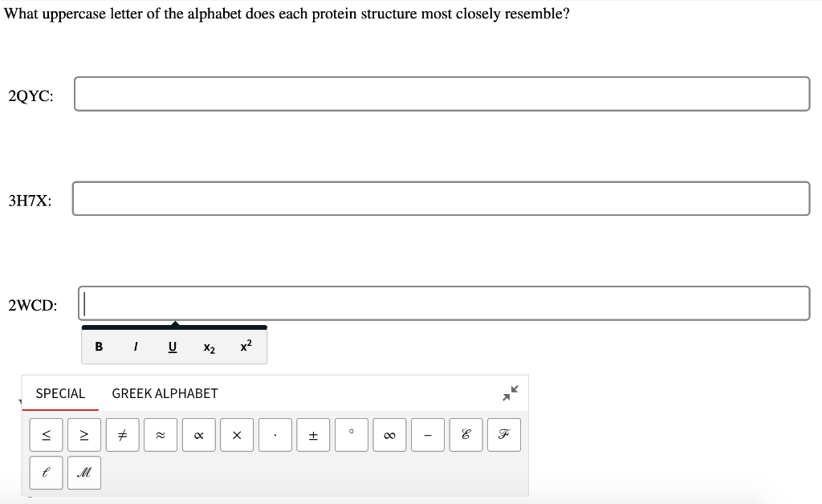
Task: Click the 3H7X answer field
Action: [440, 198]
